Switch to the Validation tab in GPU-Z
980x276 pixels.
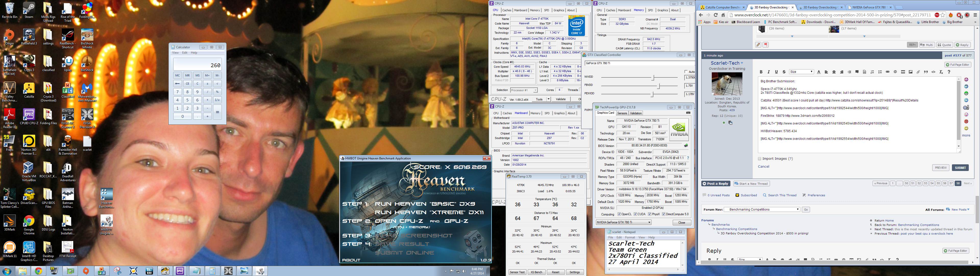click(636, 113)
